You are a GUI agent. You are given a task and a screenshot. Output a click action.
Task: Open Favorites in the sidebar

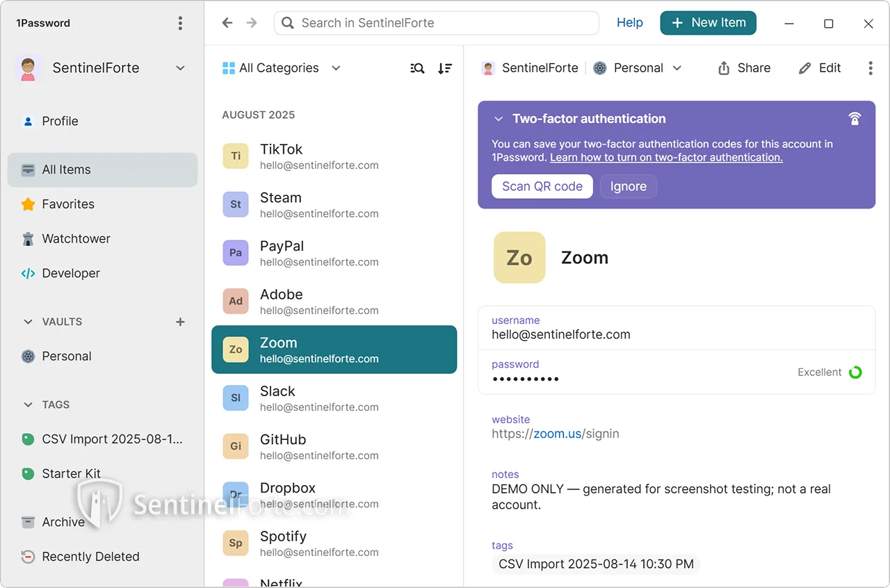point(102,204)
